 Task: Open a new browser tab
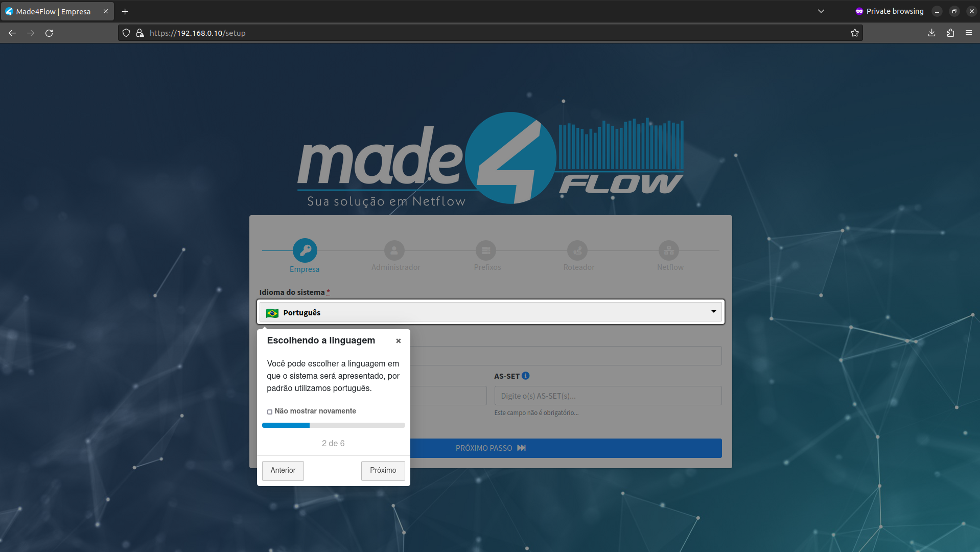pyautogui.click(x=125, y=11)
